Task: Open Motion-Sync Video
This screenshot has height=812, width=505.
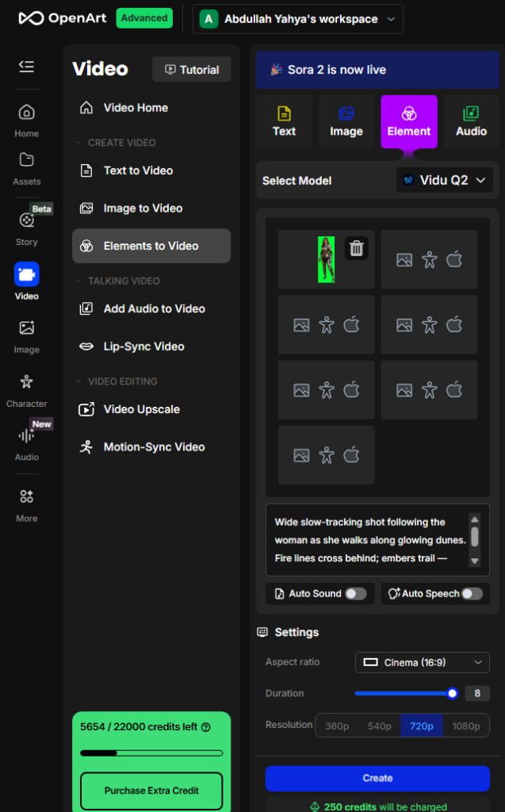Action: click(151, 447)
